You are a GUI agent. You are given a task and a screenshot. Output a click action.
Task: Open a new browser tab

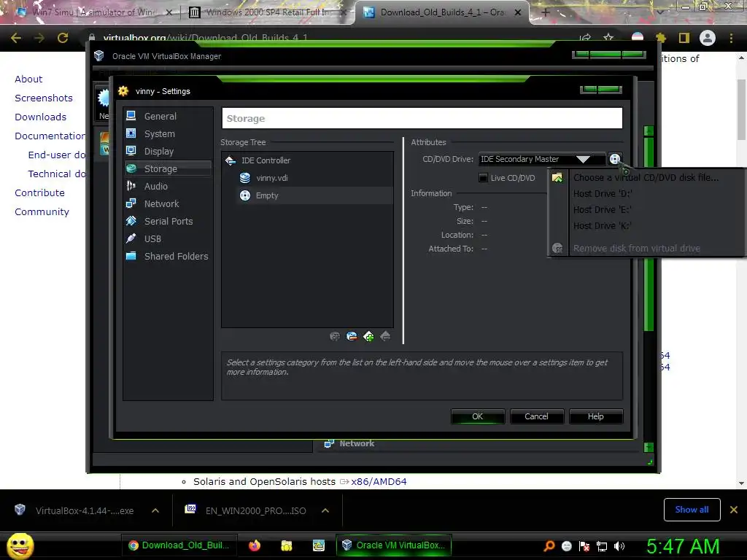(x=546, y=12)
